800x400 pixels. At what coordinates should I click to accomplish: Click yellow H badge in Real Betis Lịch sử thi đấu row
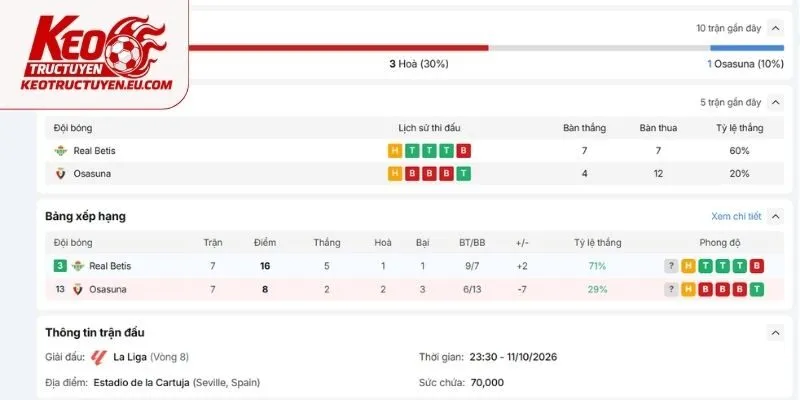click(395, 151)
